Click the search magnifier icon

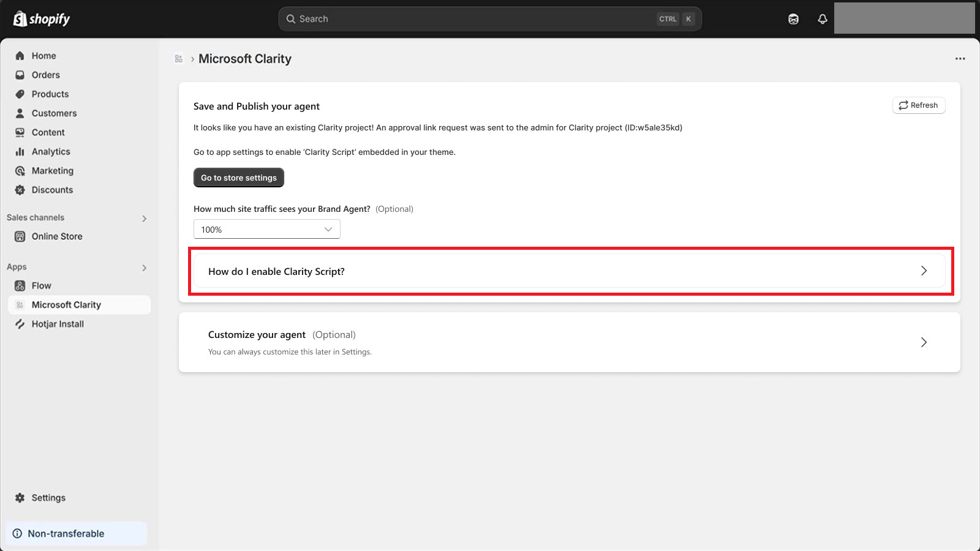point(291,19)
